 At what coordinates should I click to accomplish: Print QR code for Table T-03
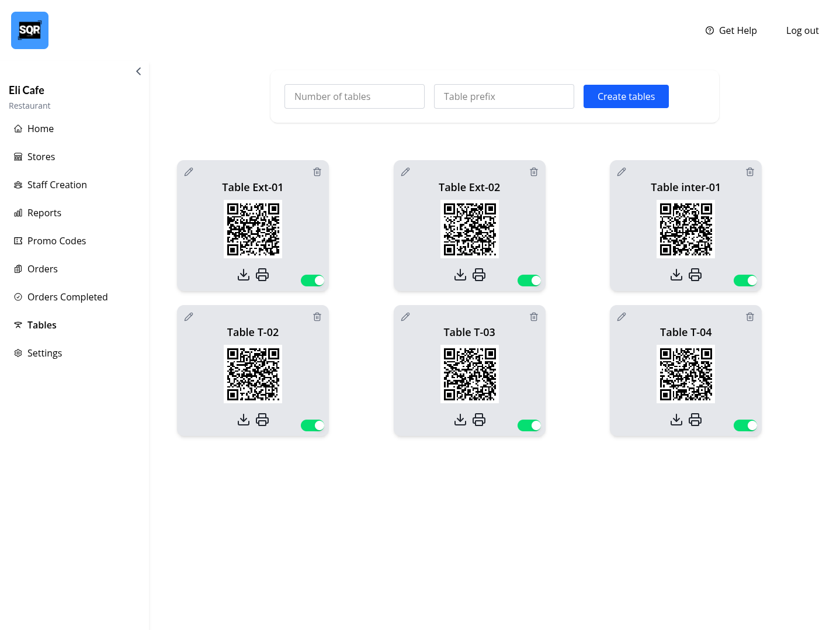479,420
